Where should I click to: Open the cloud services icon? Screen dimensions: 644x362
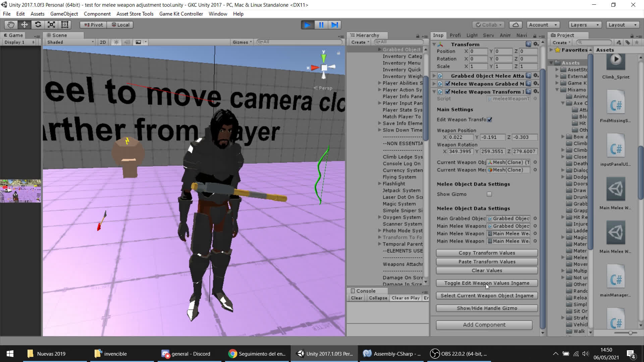[516, 25]
